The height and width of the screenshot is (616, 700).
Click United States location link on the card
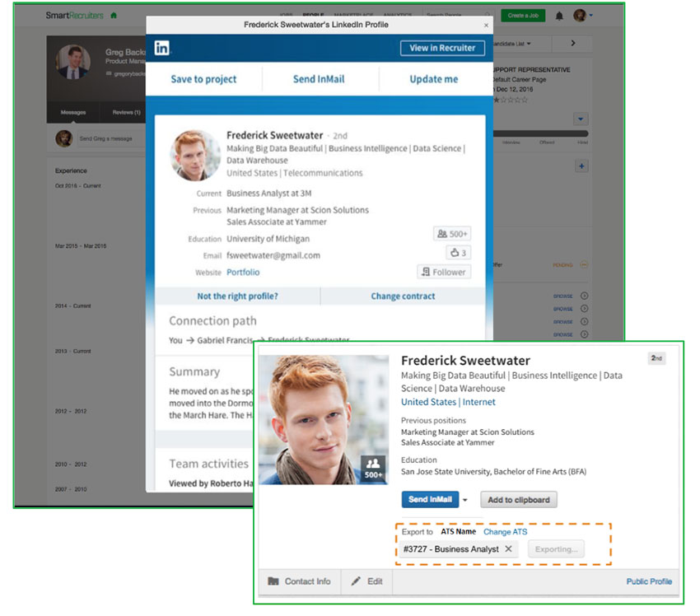[428, 402]
